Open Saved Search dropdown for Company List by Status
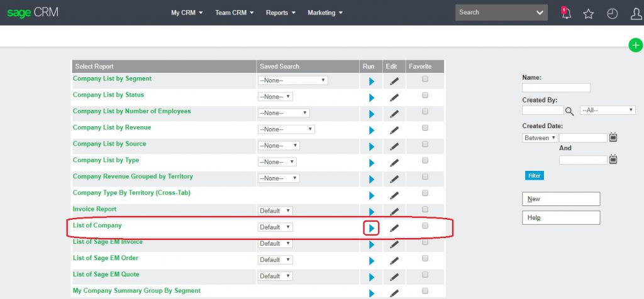Screen dimensions: 644x299 click(x=275, y=97)
